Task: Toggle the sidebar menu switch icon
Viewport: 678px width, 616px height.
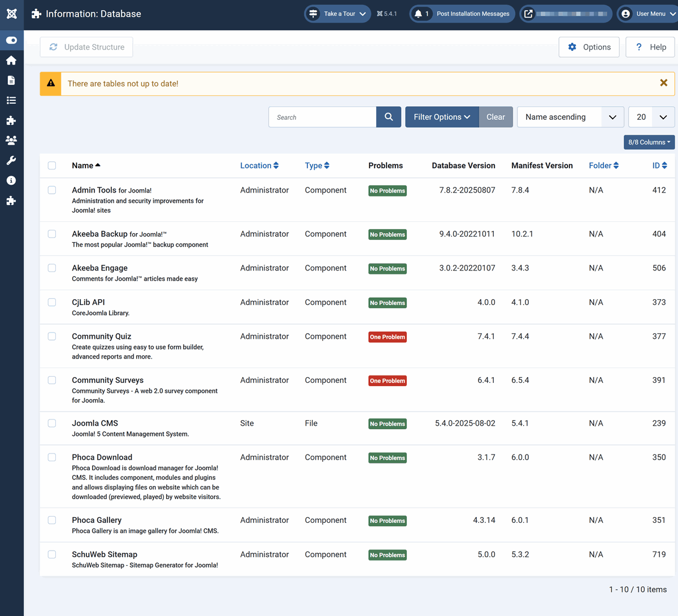Action: pyautogui.click(x=11, y=40)
